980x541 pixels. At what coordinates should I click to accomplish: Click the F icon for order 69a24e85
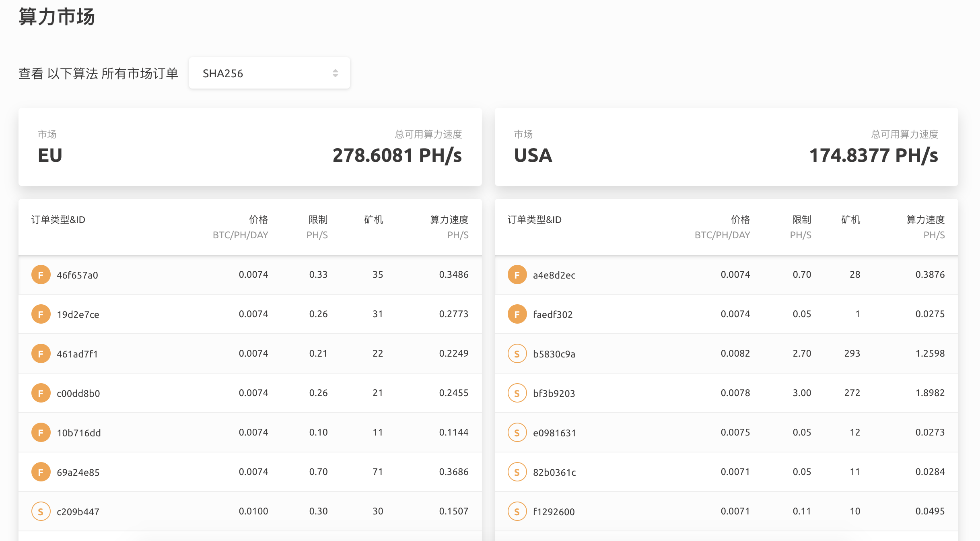41,472
